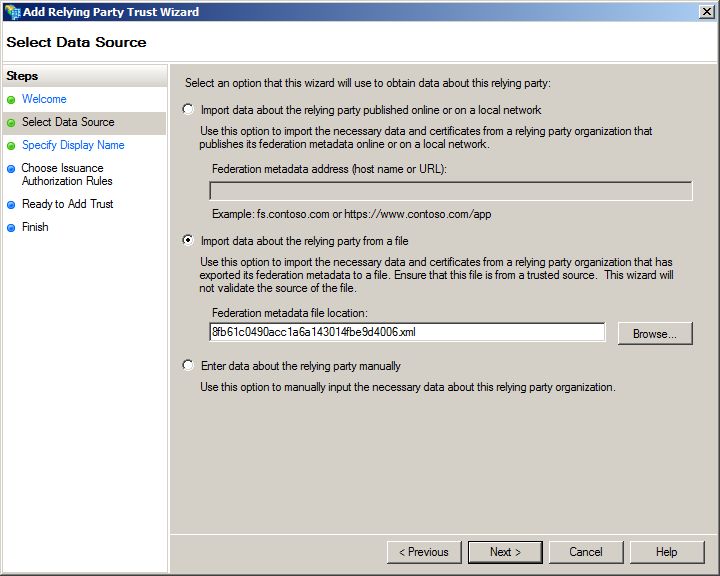This screenshot has width=720, height=576.
Task: Click the example text fs.contoso.com
Action: point(293,214)
